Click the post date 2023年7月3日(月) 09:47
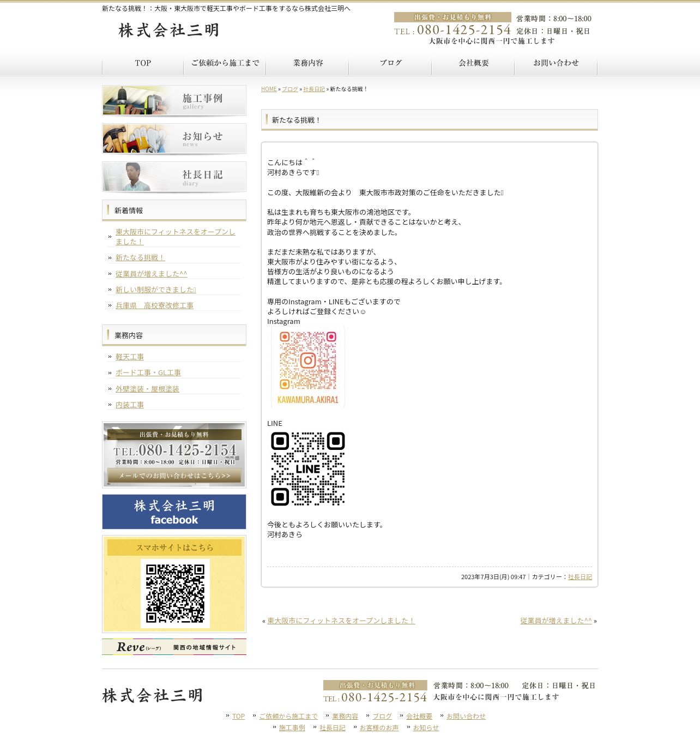This screenshot has height=746, width=700. tap(493, 577)
